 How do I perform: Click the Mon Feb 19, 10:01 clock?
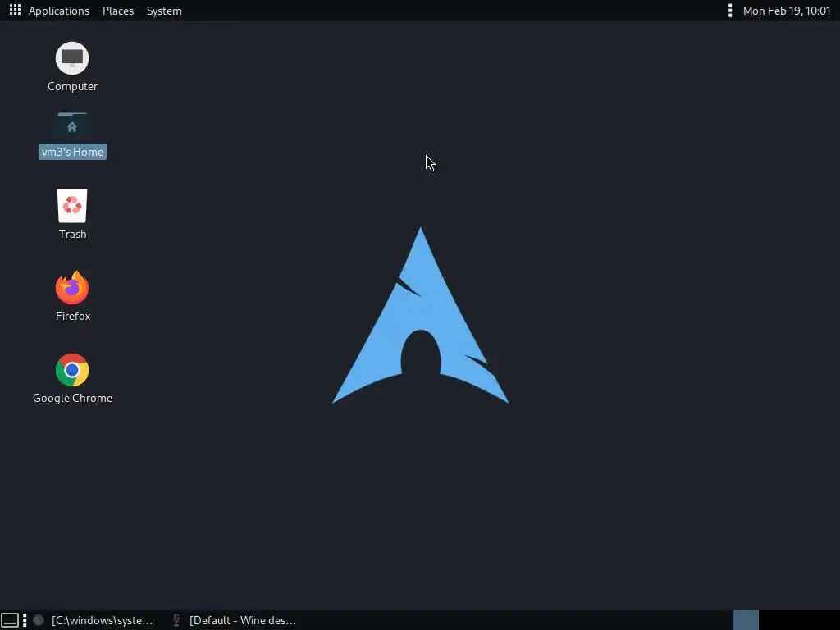787,11
